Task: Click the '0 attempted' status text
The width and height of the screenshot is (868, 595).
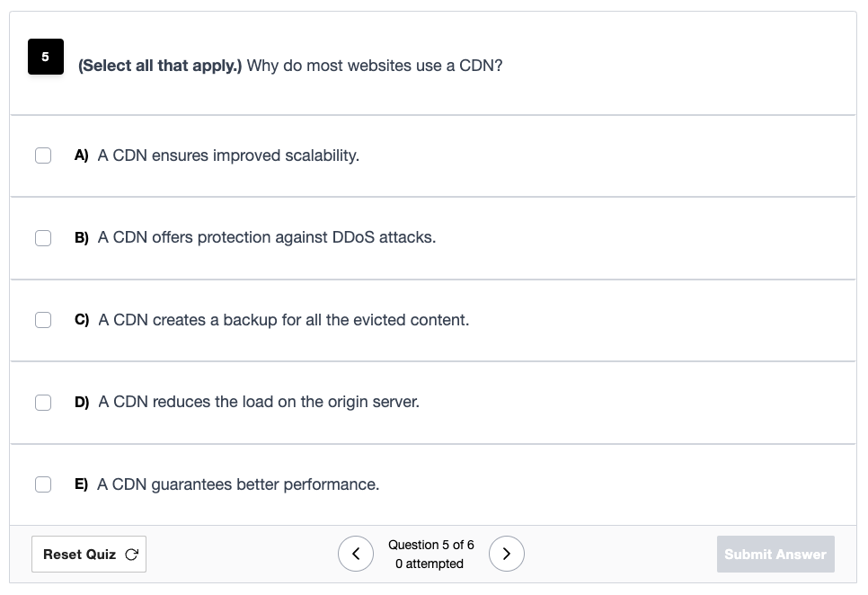Action: click(x=430, y=564)
